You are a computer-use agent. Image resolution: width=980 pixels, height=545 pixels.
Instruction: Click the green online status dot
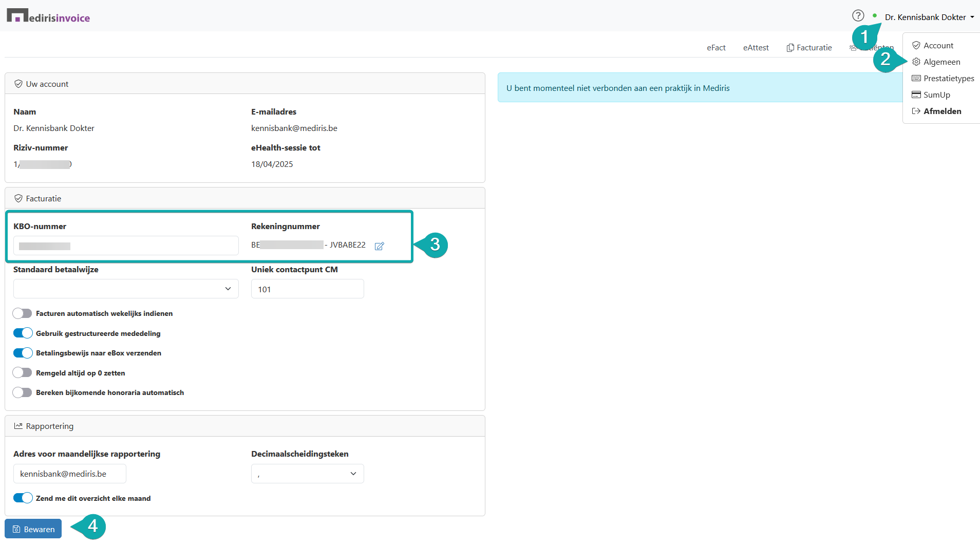(875, 16)
